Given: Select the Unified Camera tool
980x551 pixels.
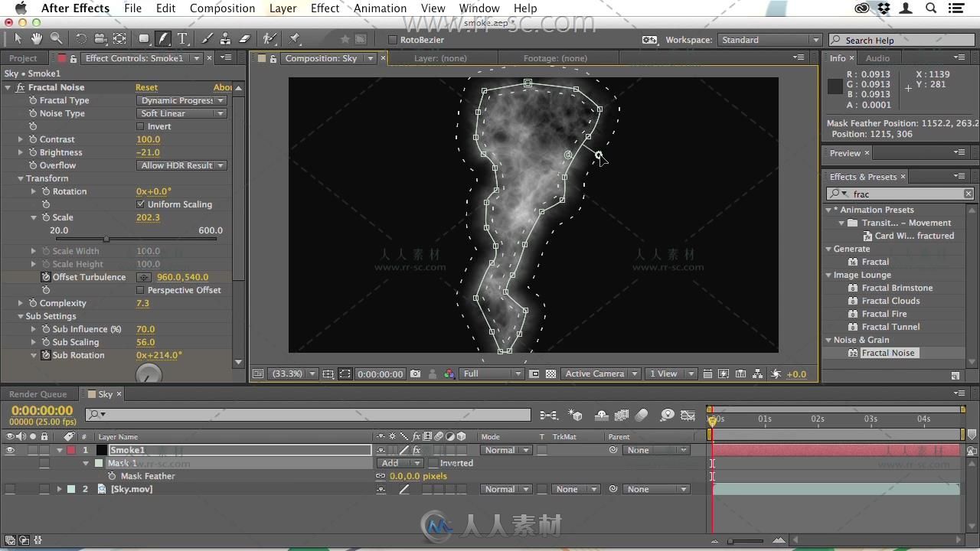Looking at the screenshot, I should click(100, 38).
